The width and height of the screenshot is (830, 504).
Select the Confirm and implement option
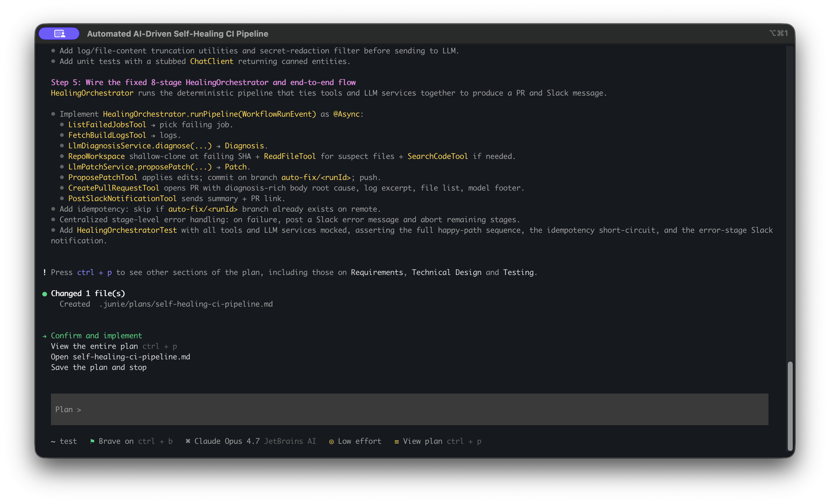[96, 336]
